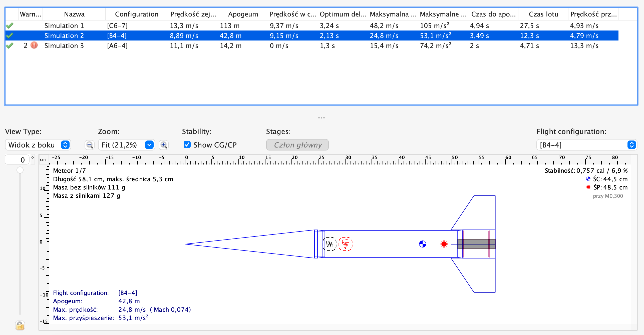Screen dimensions: 644x335
Task: Click the red warning icon on Simulation 3
Action: (34, 45)
